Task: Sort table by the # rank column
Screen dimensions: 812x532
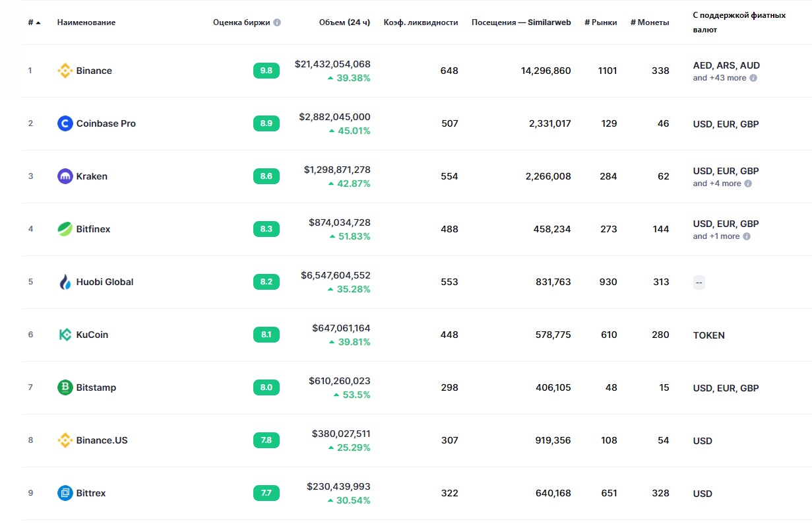Action: (34, 22)
